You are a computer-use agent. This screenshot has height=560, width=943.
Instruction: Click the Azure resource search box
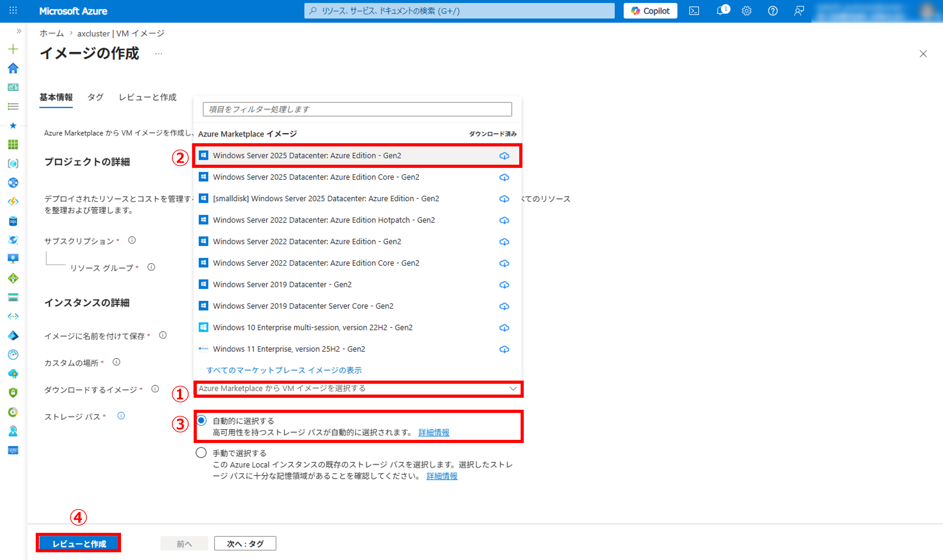click(x=459, y=11)
